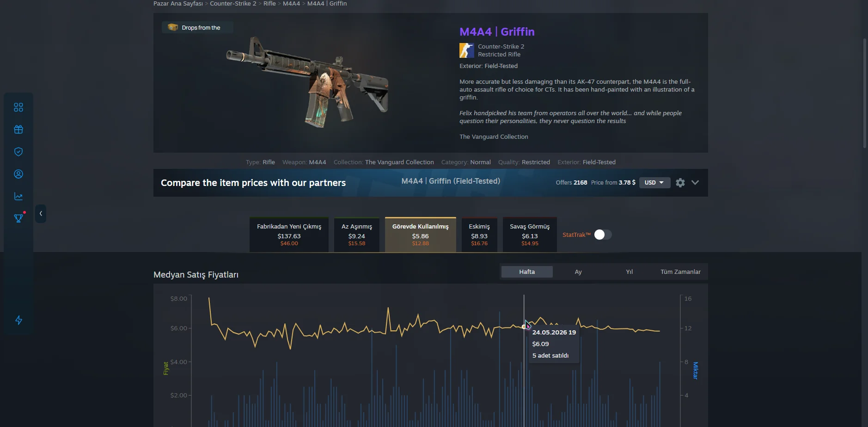Click the Collection: The Vanguard Collection tag
This screenshot has width=868, height=427.
(x=384, y=162)
